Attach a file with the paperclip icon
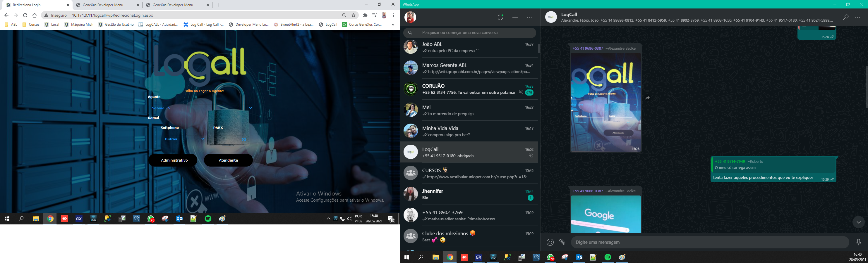 (562, 242)
